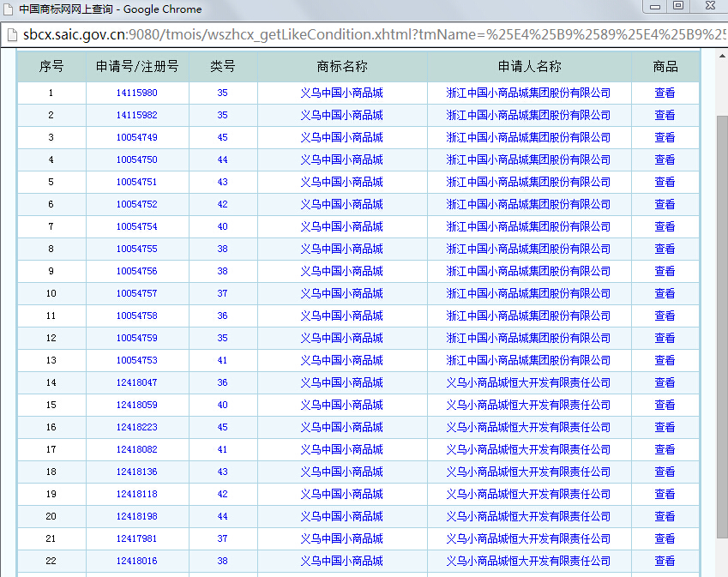Open application number 10054759
Viewport: 728px width, 577px height.
[x=137, y=338]
